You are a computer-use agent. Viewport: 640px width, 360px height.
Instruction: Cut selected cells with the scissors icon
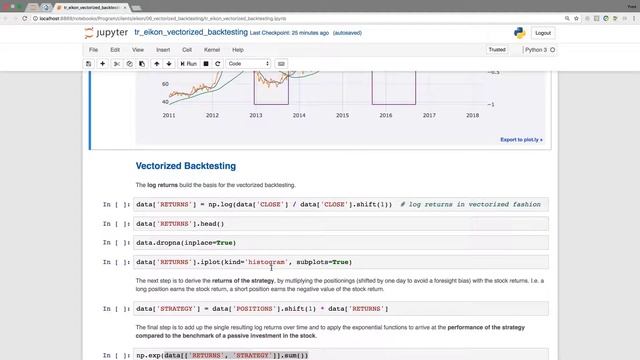117,64
